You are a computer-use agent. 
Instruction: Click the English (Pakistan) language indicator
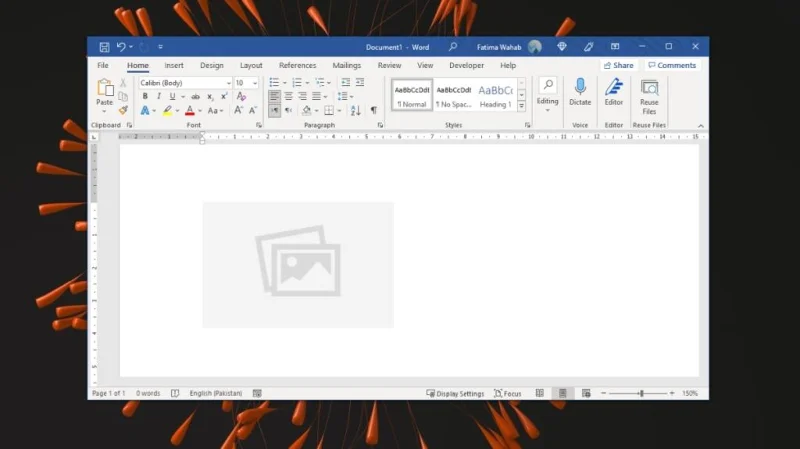click(216, 393)
